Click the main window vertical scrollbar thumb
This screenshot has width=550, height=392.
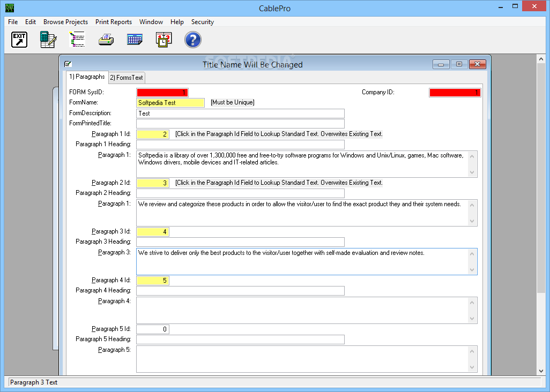click(x=541, y=178)
